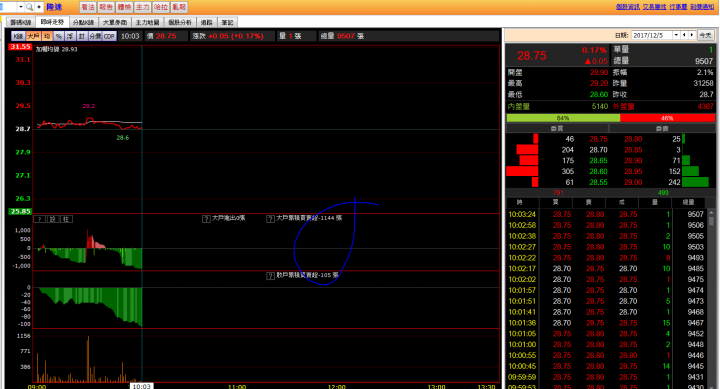Click the ask price 29.00 with volume 242

[633, 182]
